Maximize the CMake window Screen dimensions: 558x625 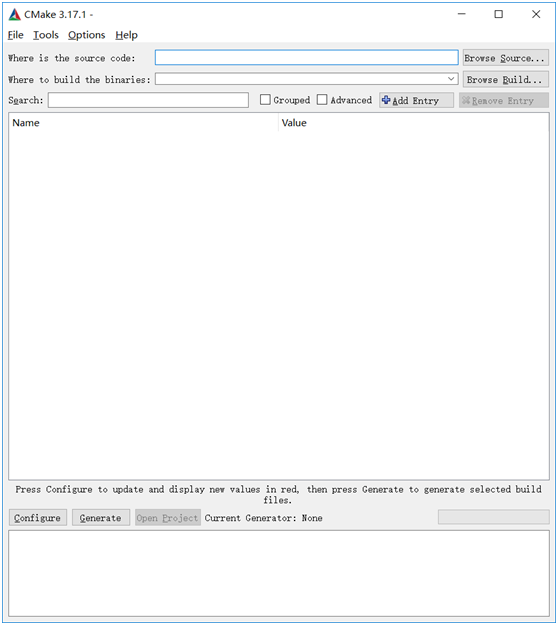pos(498,14)
